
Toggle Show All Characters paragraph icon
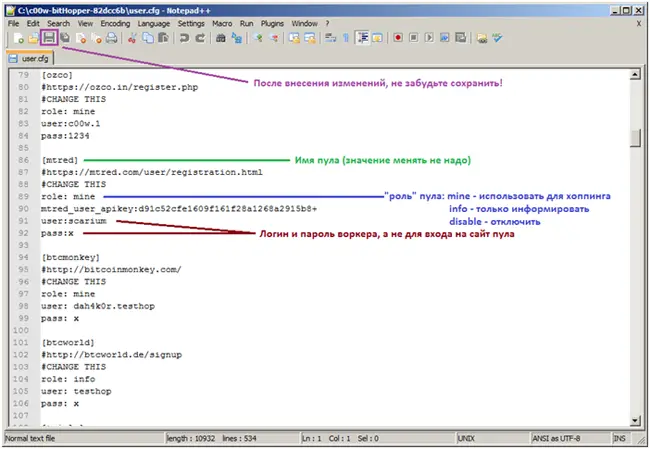tap(346, 38)
